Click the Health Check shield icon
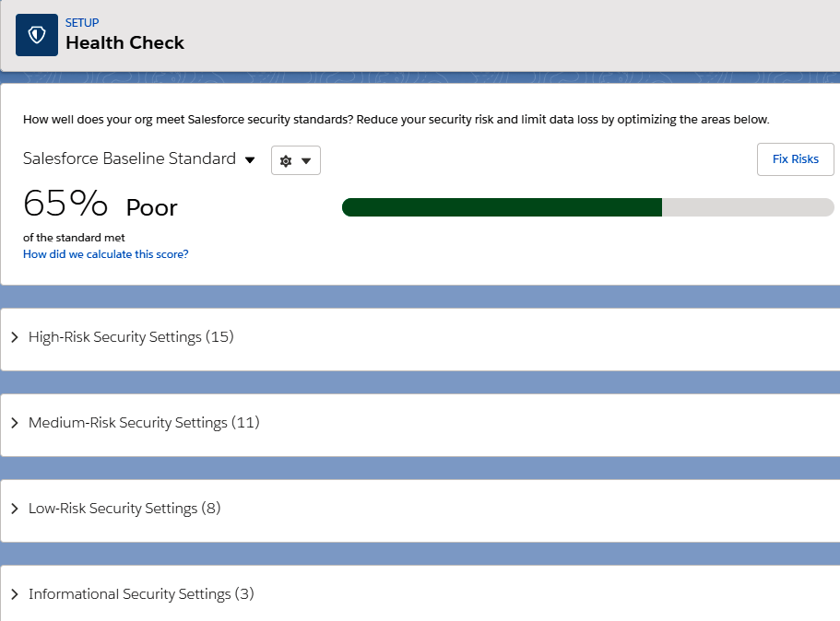The image size is (840, 621). (36, 34)
